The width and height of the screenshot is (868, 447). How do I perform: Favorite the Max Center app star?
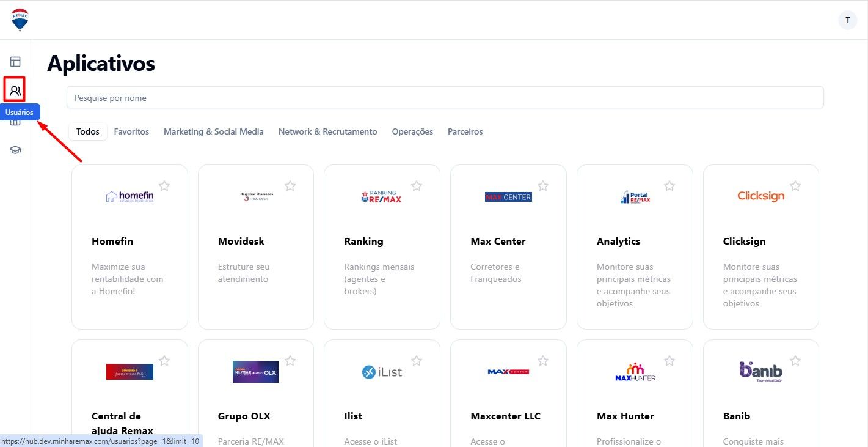point(543,186)
